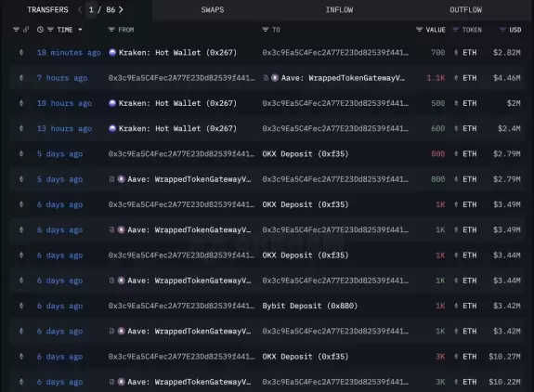The width and height of the screenshot is (534, 392).
Task: Open OKX Deposit in the $3.44M outflow row
Action: 306,255
